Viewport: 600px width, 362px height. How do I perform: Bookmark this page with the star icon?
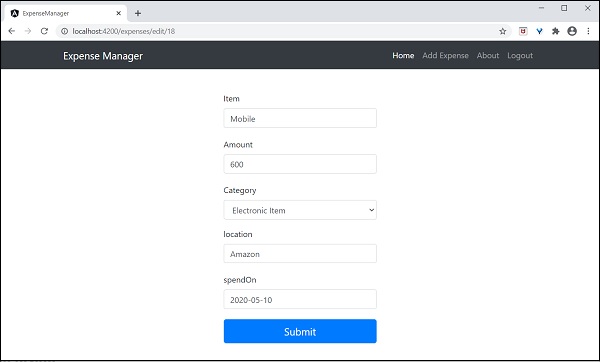(x=502, y=31)
